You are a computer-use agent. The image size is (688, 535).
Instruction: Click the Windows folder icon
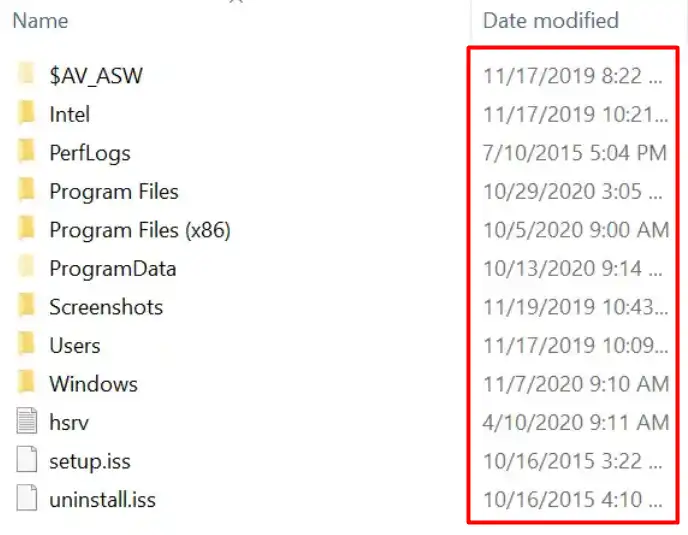(x=27, y=384)
